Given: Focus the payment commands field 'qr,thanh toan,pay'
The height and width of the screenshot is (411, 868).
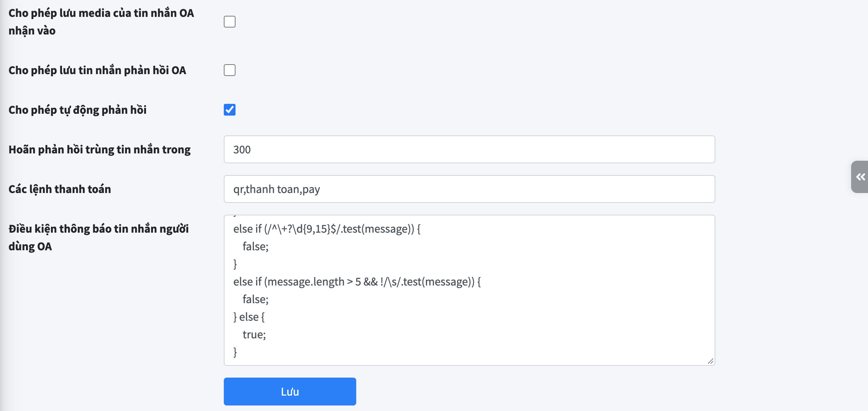Looking at the screenshot, I should point(469,189).
